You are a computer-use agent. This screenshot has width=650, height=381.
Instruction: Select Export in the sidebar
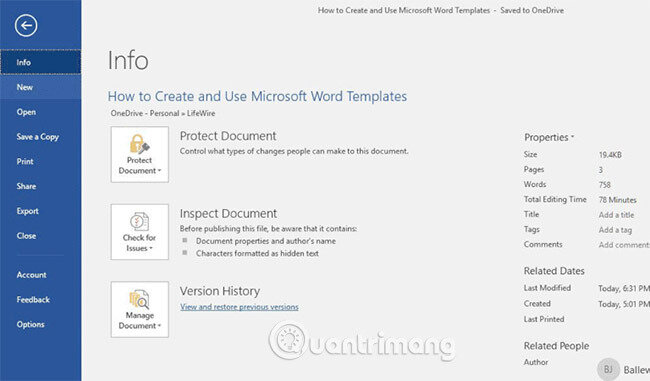tap(41, 211)
